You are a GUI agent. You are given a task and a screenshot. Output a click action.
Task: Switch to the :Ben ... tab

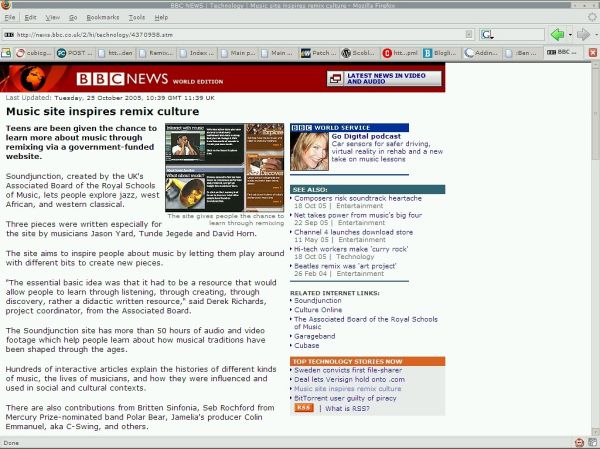(x=523, y=53)
